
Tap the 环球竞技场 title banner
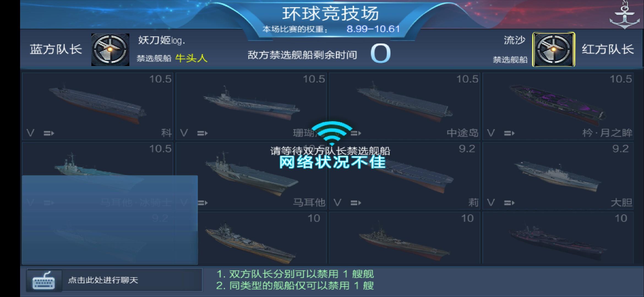(330, 13)
